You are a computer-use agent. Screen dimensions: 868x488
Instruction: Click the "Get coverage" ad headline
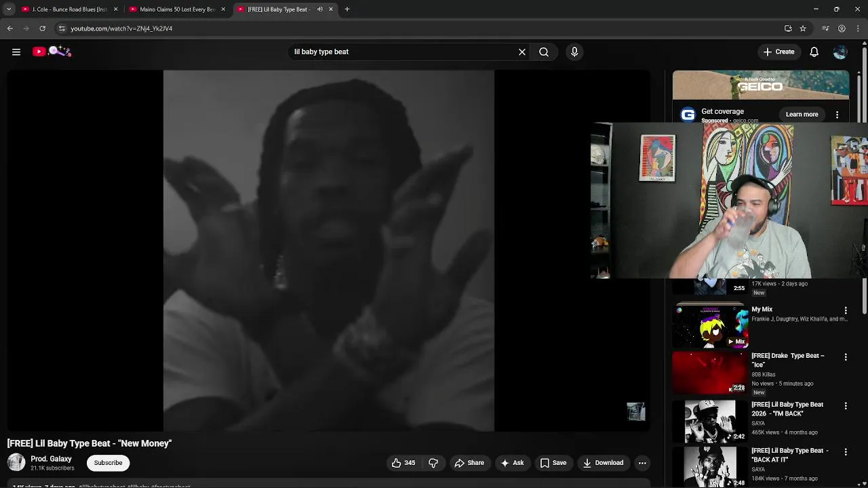(x=723, y=111)
